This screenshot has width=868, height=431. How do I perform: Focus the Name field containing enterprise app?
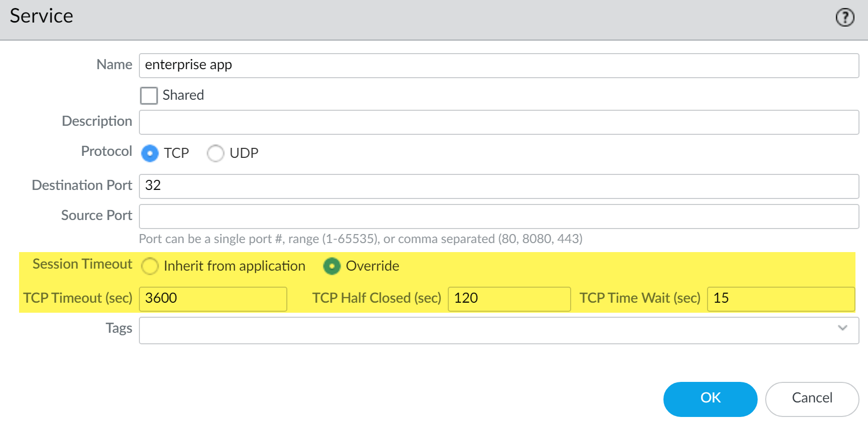pos(498,66)
